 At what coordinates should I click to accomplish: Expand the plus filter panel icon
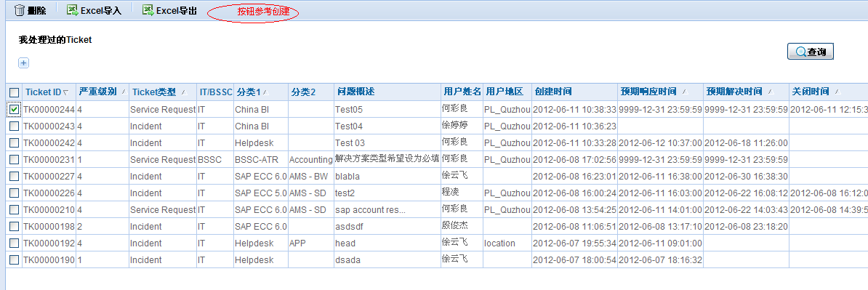coord(24,63)
